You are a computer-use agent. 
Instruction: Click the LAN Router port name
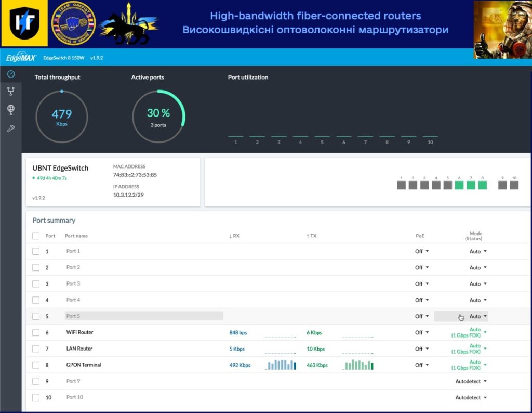[79, 349]
